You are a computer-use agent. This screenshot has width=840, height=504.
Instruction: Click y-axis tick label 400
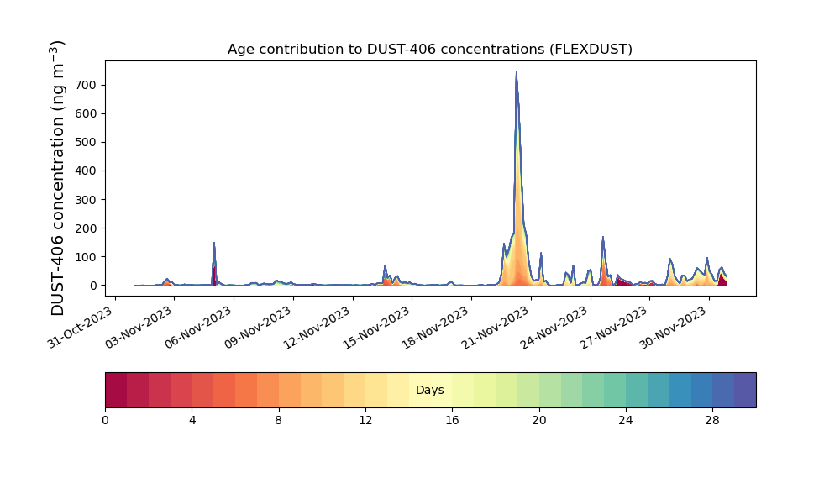coord(86,171)
